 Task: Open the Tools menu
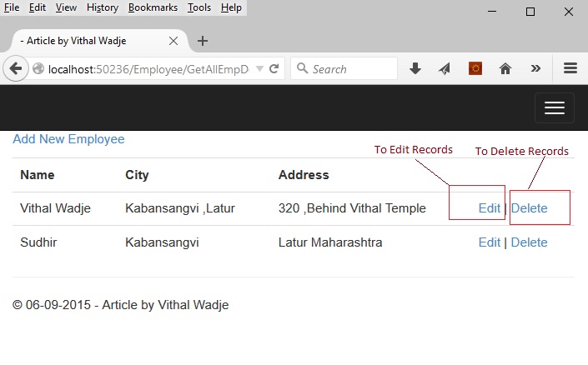tap(199, 7)
